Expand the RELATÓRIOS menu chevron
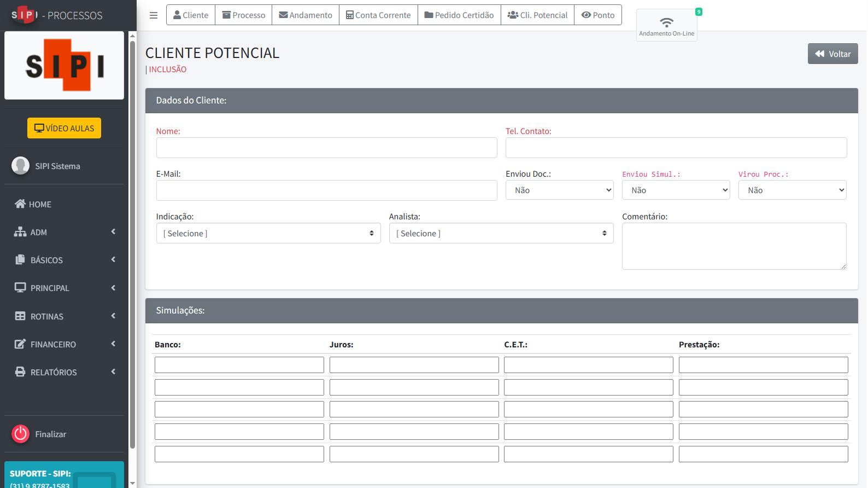The image size is (868, 488). (113, 371)
